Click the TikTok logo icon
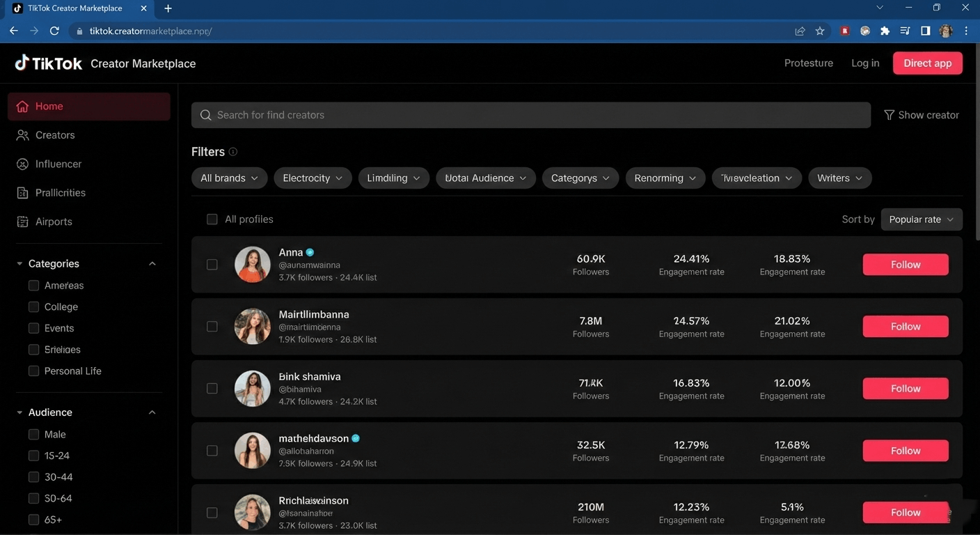This screenshot has height=535, width=980. tap(22, 63)
